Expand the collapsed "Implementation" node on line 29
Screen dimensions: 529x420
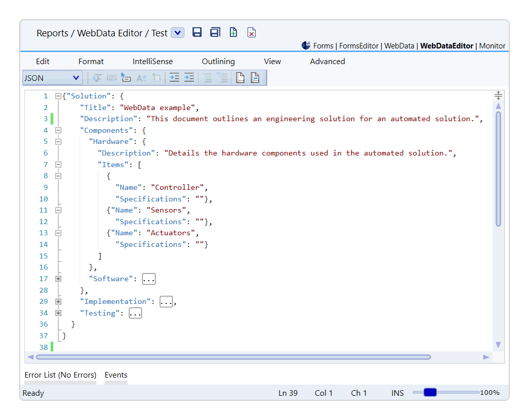tap(58, 301)
